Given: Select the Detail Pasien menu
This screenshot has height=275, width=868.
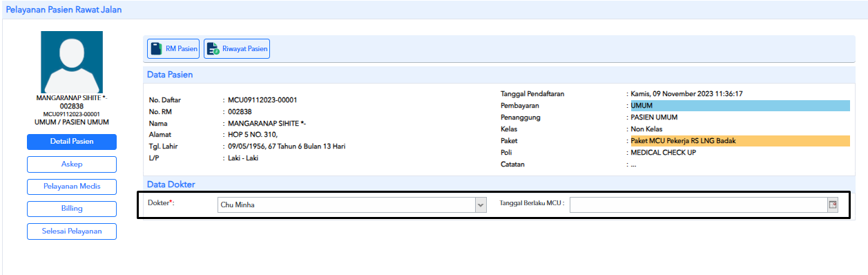Looking at the screenshot, I should 72,142.
